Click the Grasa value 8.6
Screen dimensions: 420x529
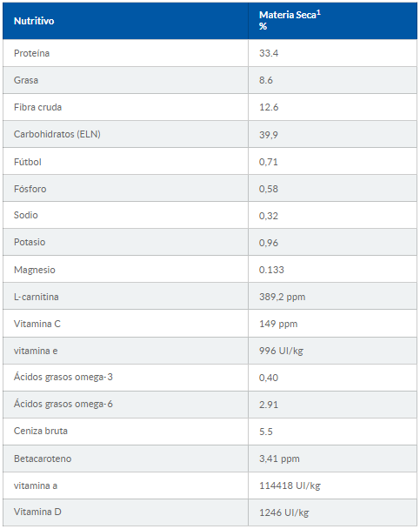[265, 80]
